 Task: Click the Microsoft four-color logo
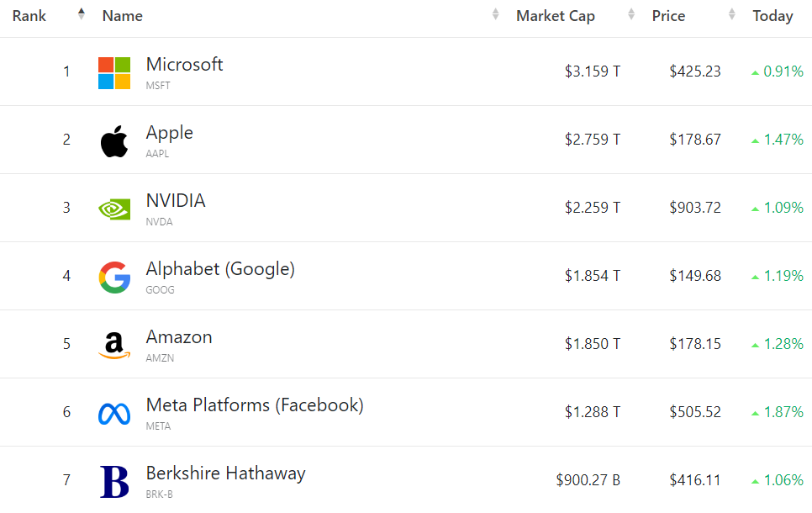[114, 73]
